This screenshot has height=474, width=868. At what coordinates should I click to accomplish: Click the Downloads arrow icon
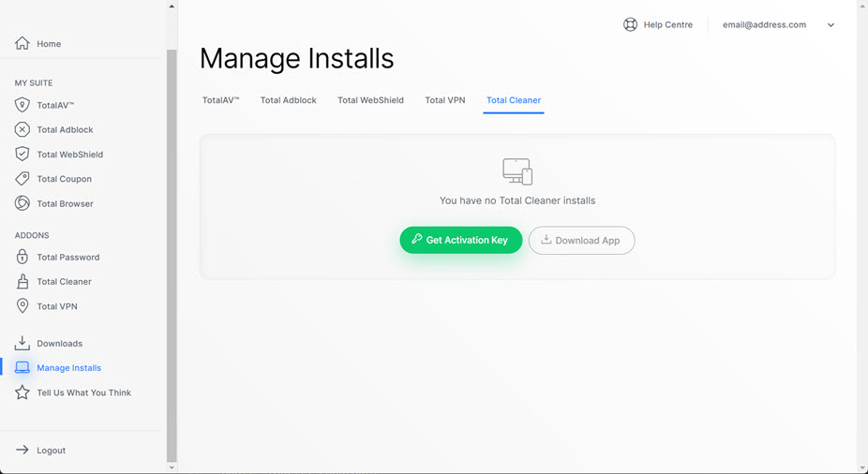tap(22, 343)
